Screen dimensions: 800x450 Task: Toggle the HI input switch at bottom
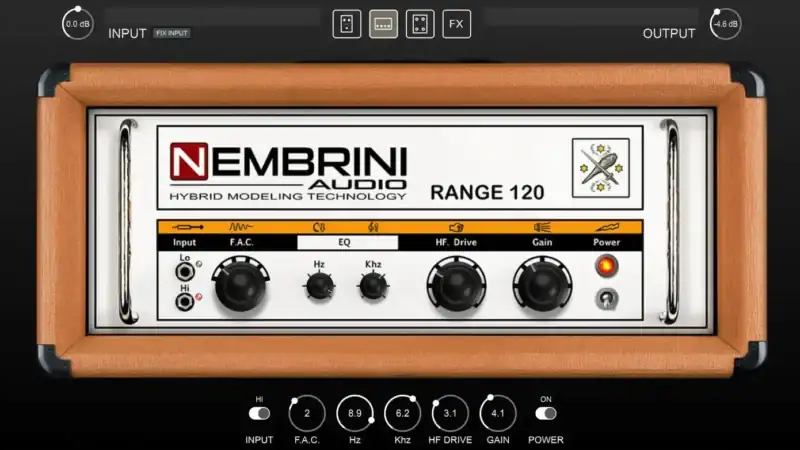pyautogui.click(x=259, y=414)
